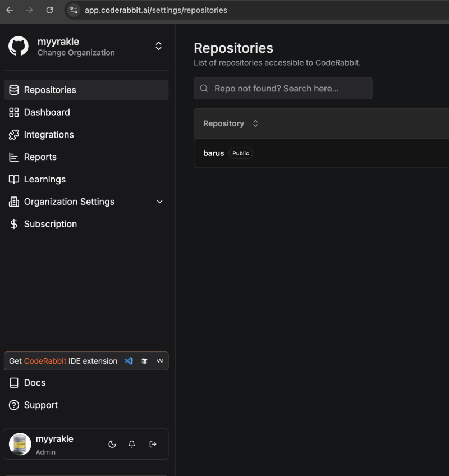Click the browser back arrow
This screenshot has width=449, height=476.
tap(10, 10)
